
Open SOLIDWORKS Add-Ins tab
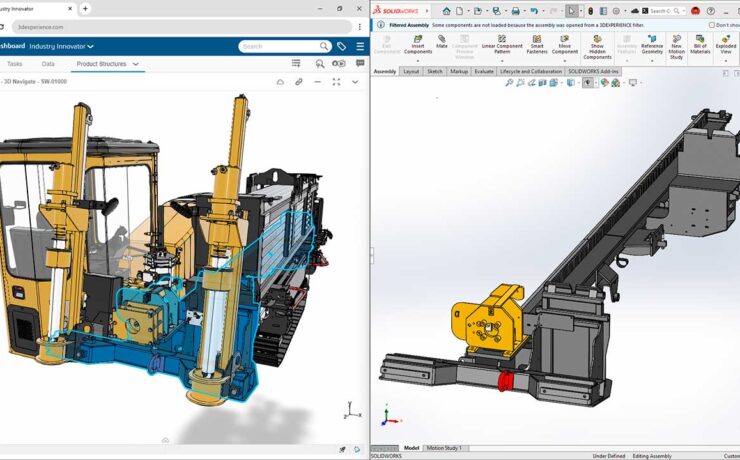click(593, 71)
